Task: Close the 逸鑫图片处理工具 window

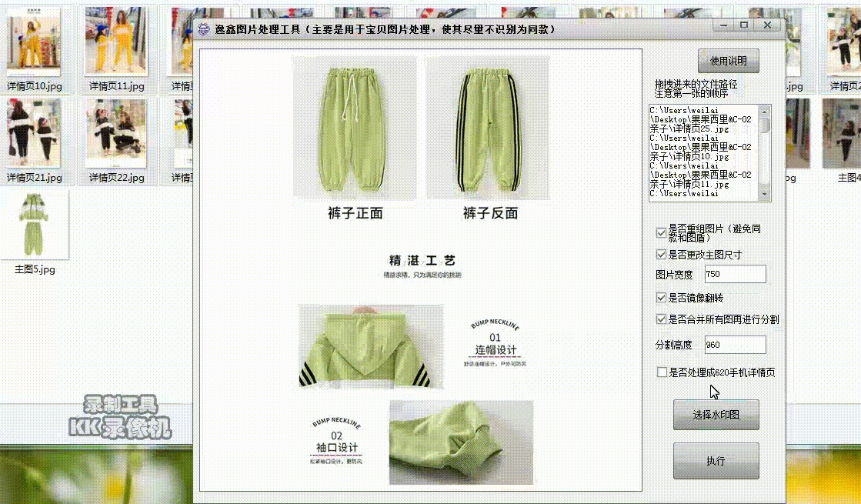Action: click(x=768, y=25)
